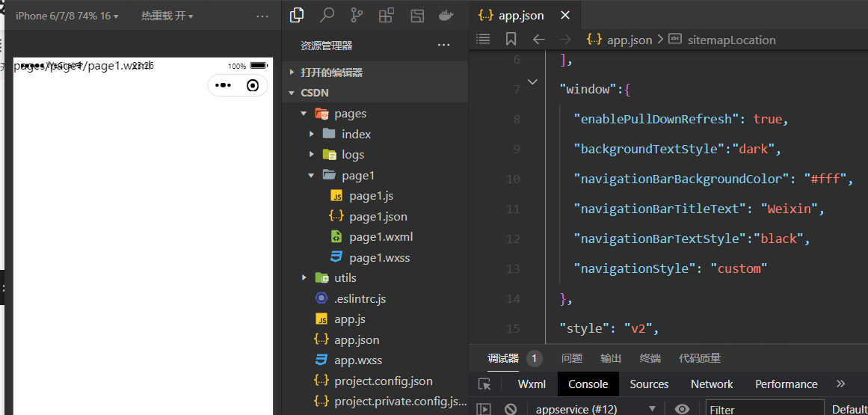Open simulator toolbar more options ellipsis
Screen dimensions: 868x415
[262, 16]
